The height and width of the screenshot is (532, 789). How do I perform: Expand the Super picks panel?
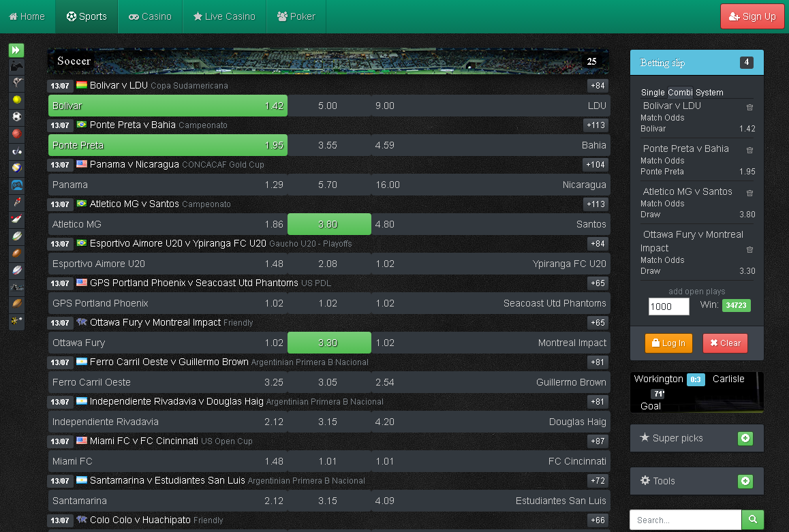[745, 438]
